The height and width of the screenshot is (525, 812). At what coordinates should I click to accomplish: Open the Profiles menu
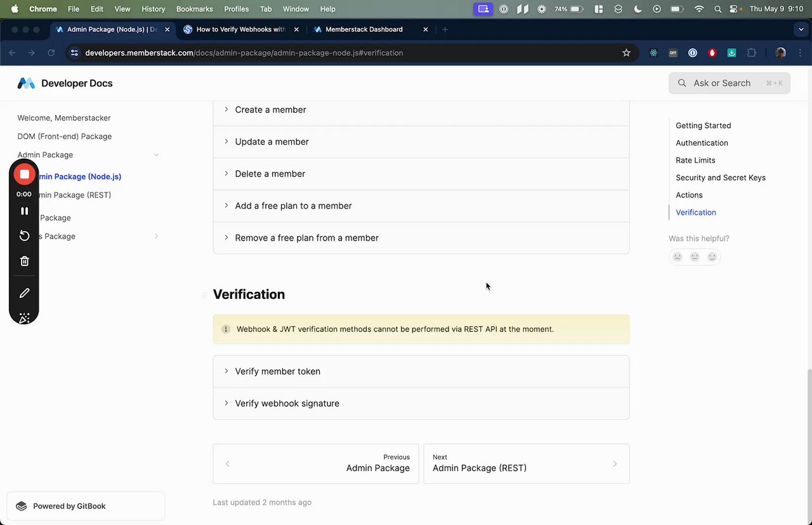pos(237,9)
